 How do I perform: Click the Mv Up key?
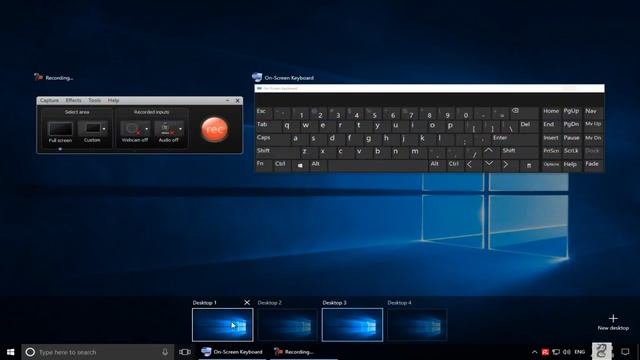[x=593, y=125]
